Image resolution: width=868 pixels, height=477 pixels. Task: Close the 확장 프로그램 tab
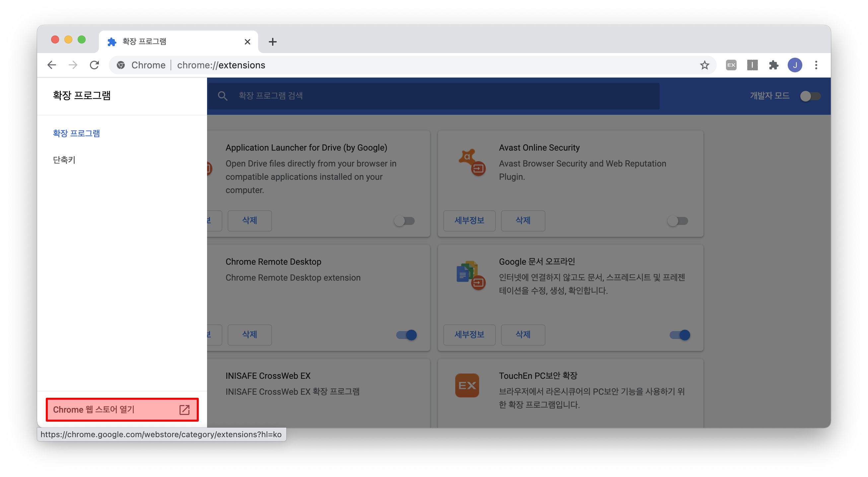click(x=247, y=42)
